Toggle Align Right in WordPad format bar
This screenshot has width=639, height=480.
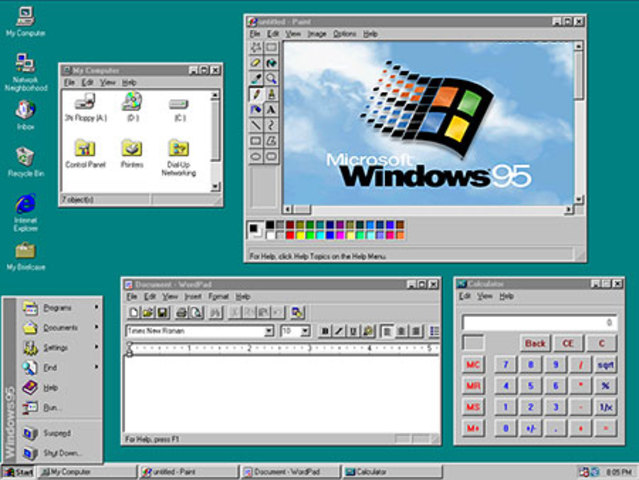415,331
